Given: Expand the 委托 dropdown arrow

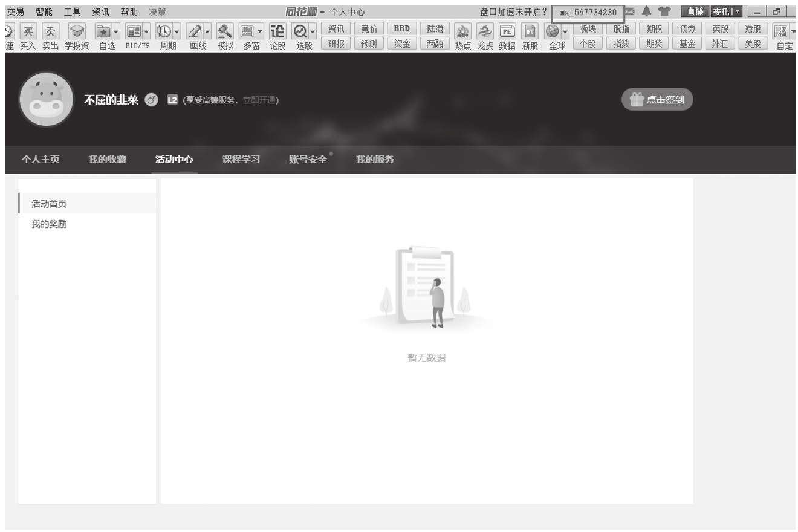Looking at the screenshot, I should 738,11.
